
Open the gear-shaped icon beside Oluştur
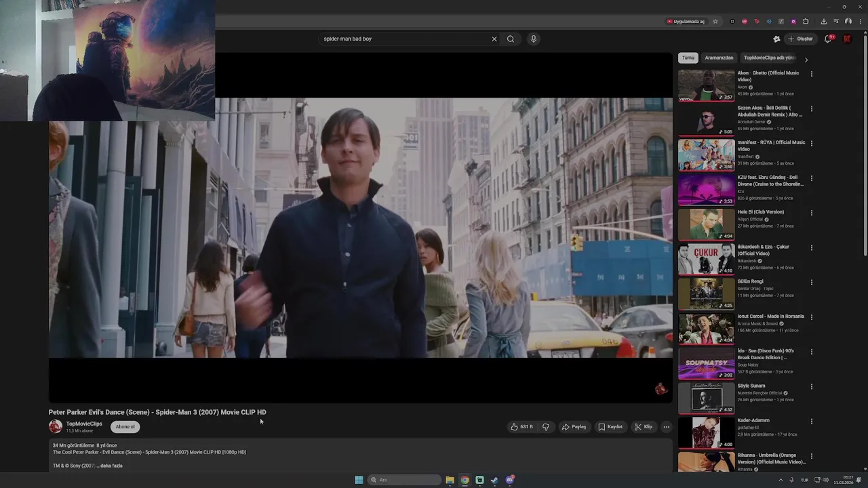click(776, 39)
